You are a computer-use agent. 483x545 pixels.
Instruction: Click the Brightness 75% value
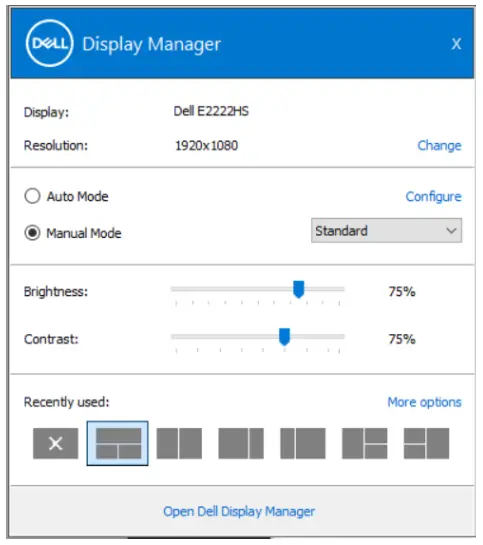click(x=402, y=291)
